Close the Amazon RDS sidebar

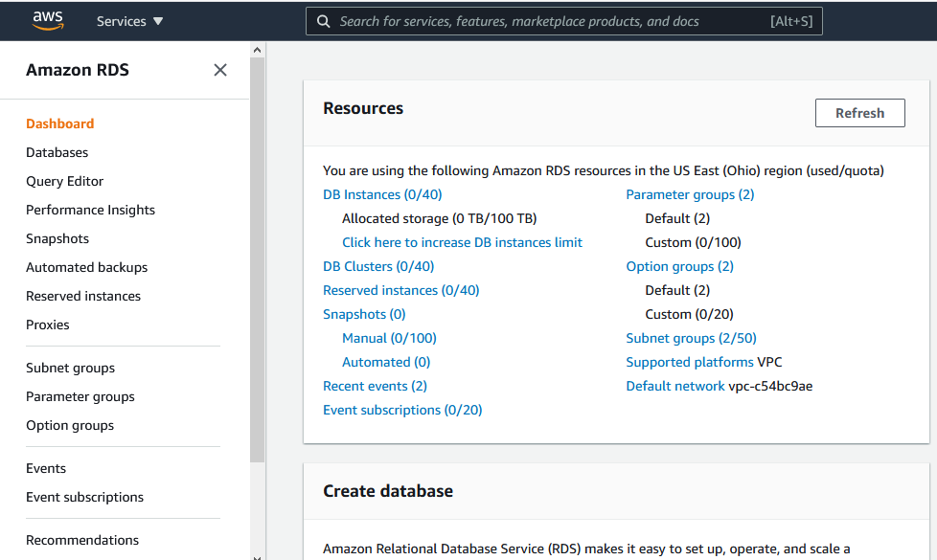[x=220, y=70]
